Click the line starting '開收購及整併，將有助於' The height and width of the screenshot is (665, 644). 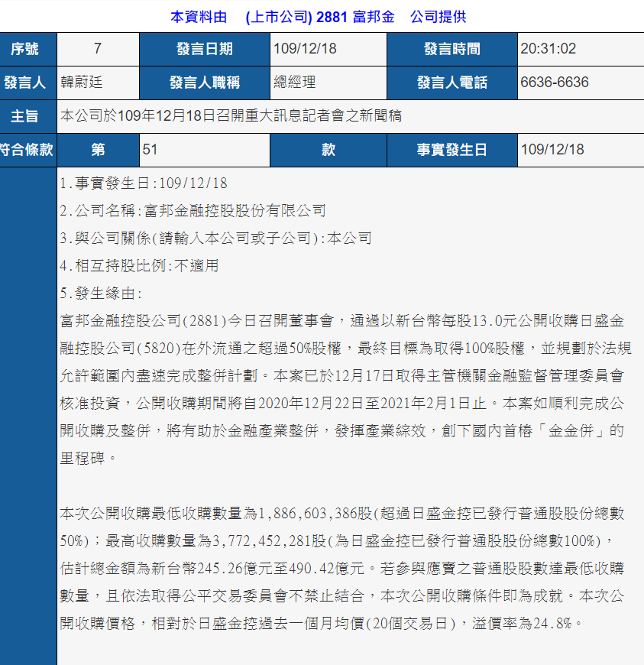click(342, 431)
